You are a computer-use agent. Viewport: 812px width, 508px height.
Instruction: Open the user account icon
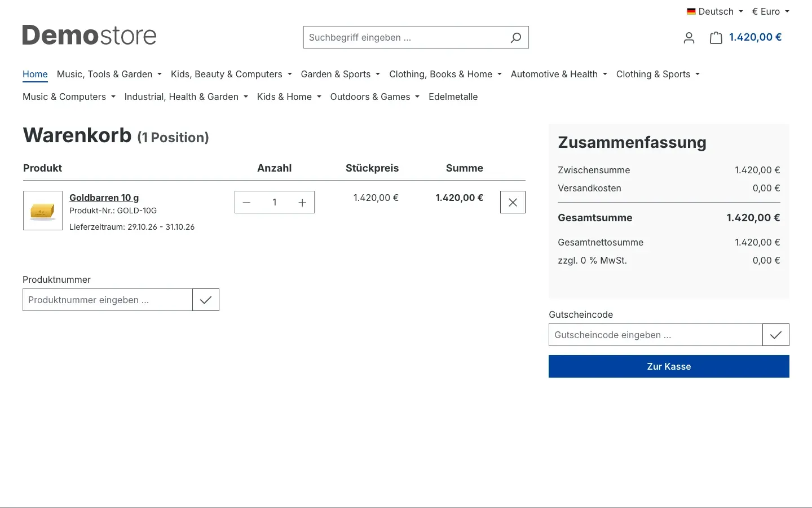[x=689, y=38]
